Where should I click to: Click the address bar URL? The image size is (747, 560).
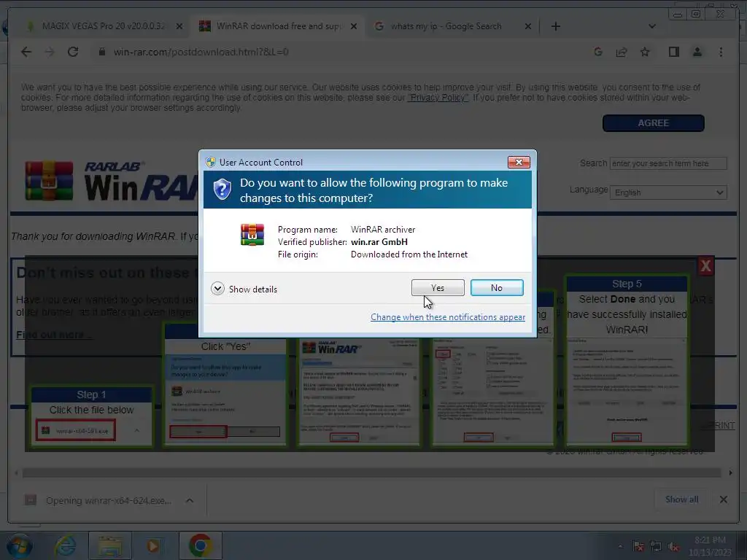(201, 52)
